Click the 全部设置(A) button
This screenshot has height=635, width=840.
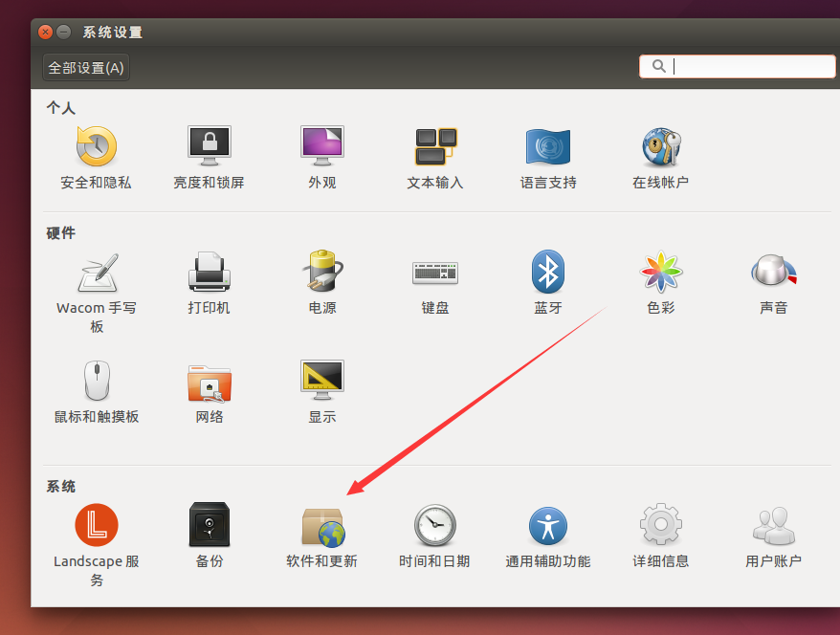point(86,68)
